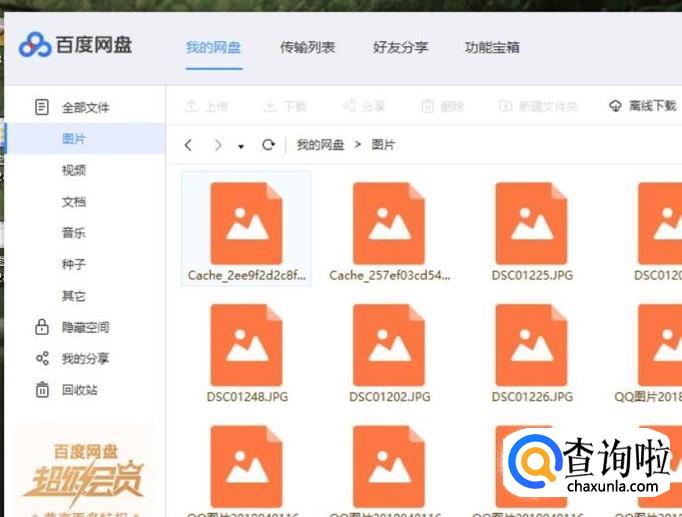
Task: Open 离线下载 offline download
Action: pos(642,106)
